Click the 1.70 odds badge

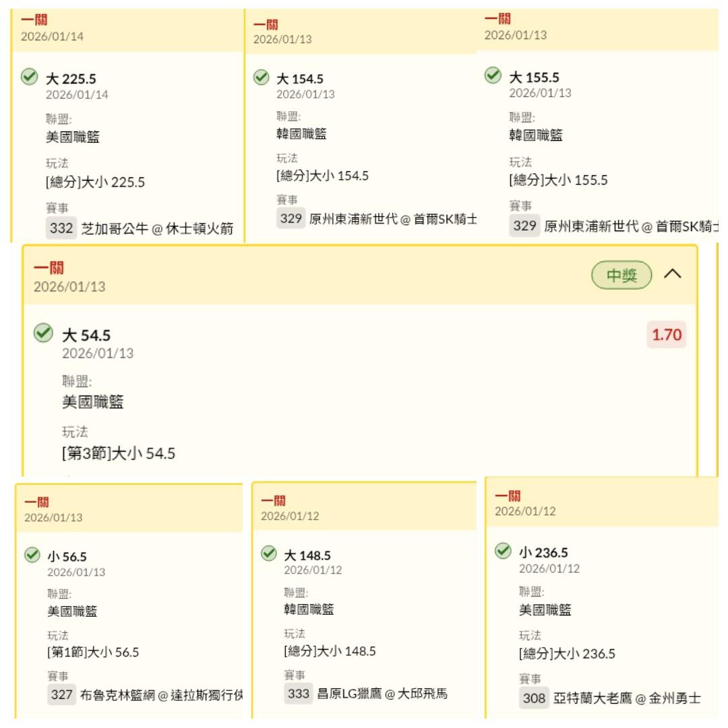(666, 334)
